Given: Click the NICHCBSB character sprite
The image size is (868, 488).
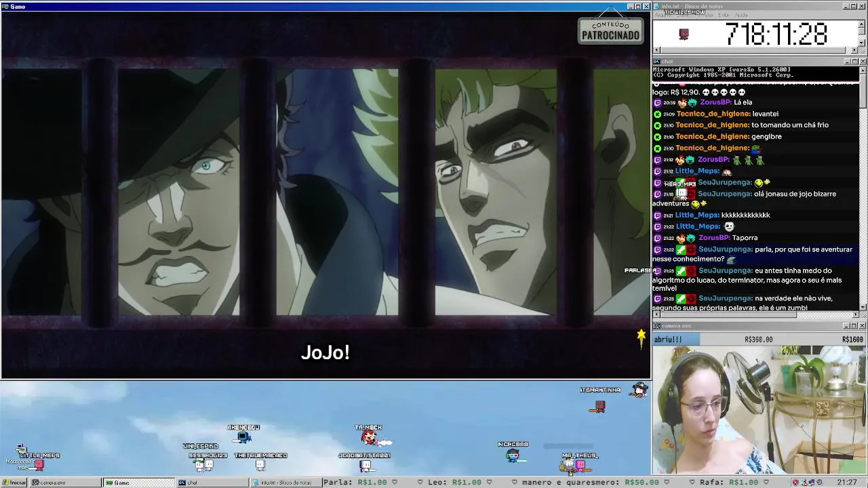Looking at the screenshot, I should (x=513, y=455).
